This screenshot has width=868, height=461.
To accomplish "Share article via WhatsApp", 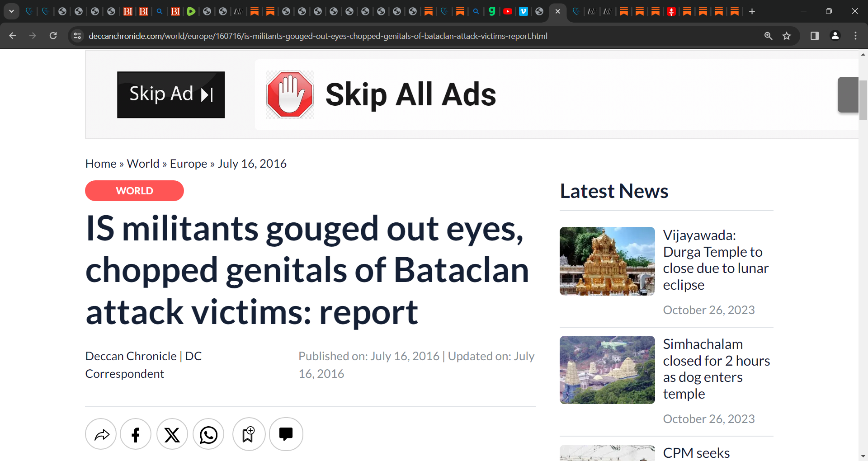I will coord(208,434).
